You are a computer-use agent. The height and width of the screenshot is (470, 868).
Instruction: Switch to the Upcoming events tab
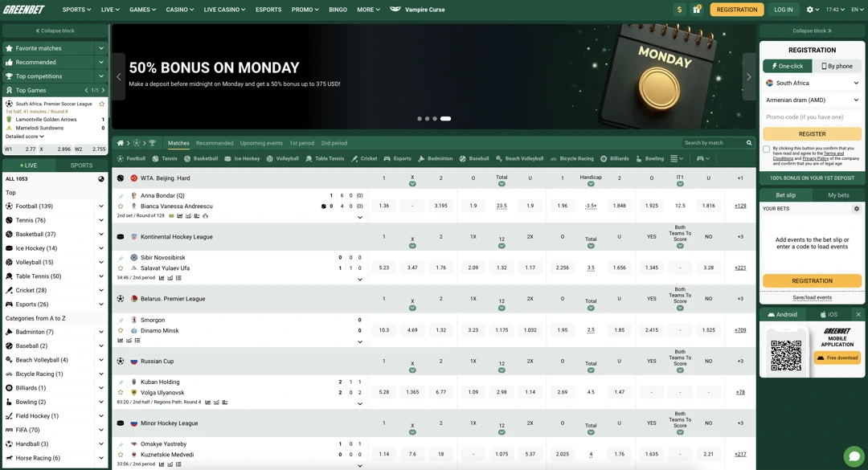pyautogui.click(x=261, y=143)
